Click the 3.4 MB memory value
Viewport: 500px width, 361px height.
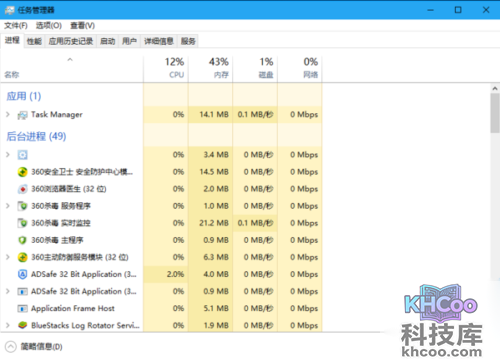216,155
